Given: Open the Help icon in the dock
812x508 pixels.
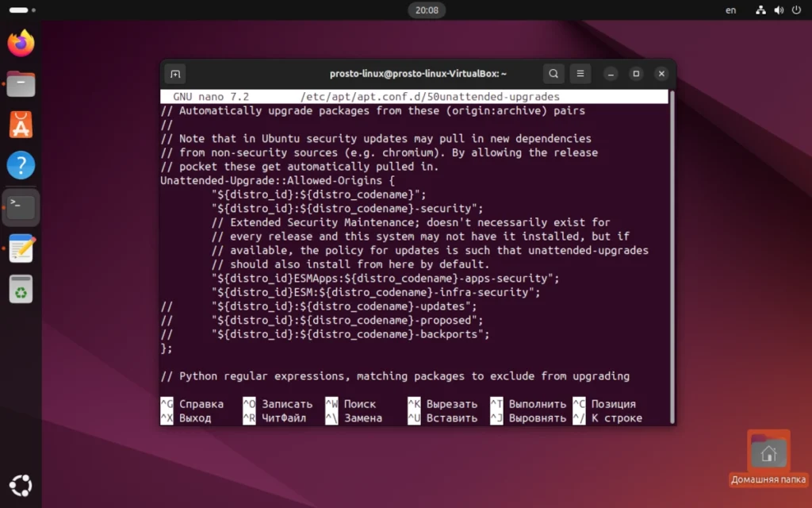Looking at the screenshot, I should [21, 165].
